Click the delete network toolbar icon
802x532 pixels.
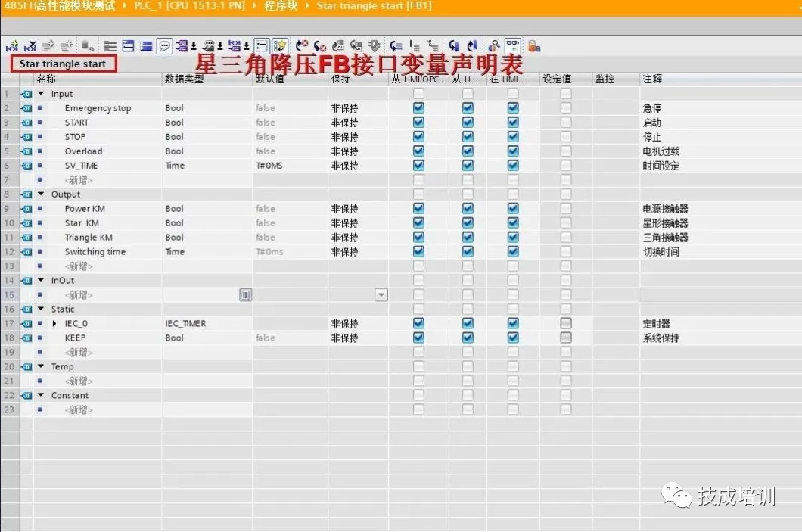click(x=31, y=45)
